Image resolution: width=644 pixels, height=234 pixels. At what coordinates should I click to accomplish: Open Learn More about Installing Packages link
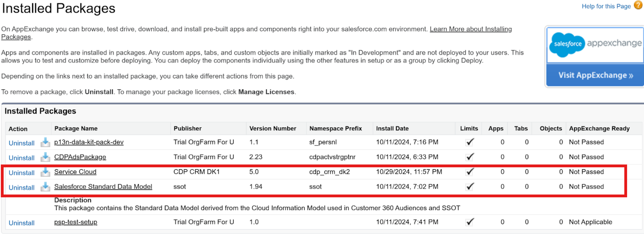[471, 29]
